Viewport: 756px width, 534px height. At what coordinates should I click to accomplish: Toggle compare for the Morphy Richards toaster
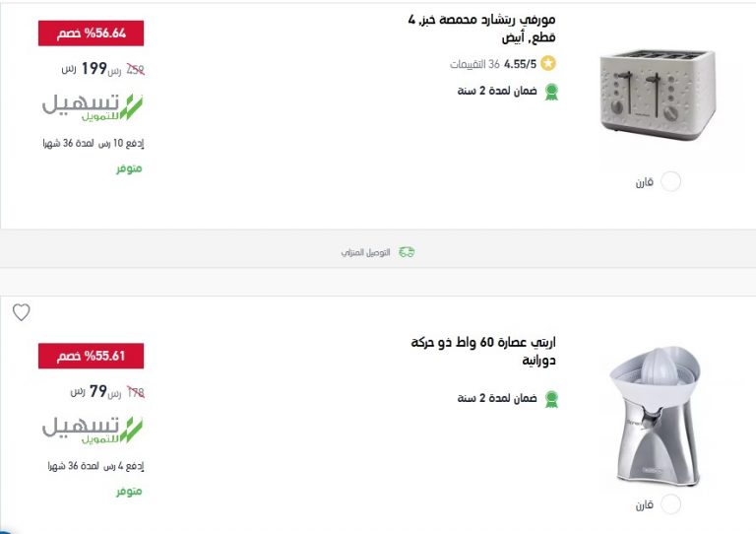tap(670, 182)
